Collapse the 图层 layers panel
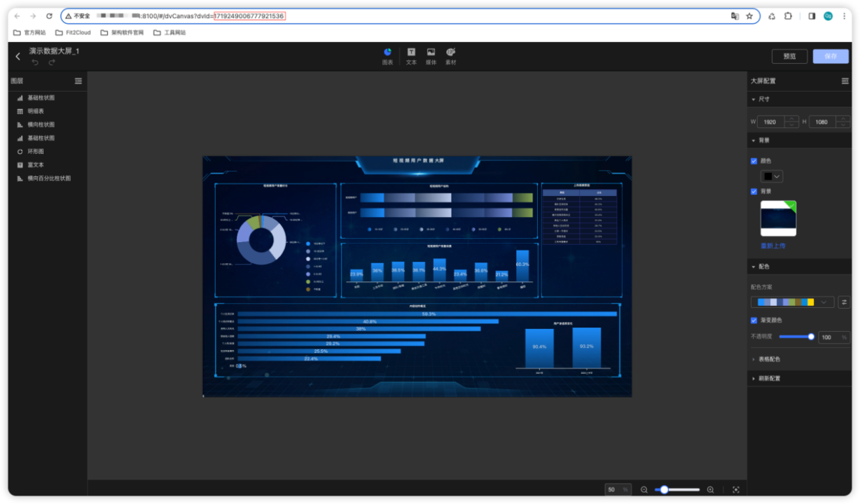Viewport: 860px width, 504px height. coord(78,81)
